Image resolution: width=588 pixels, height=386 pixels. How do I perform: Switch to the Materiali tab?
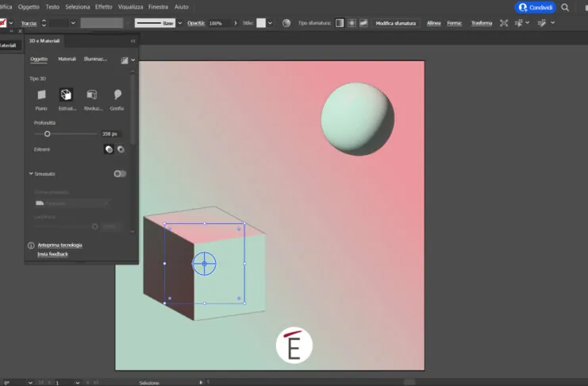coord(67,60)
